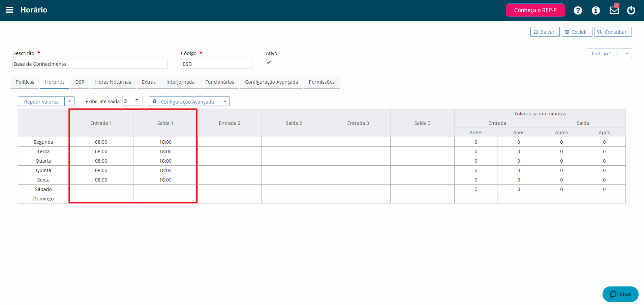Click the Excluir button

tap(577, 32)
